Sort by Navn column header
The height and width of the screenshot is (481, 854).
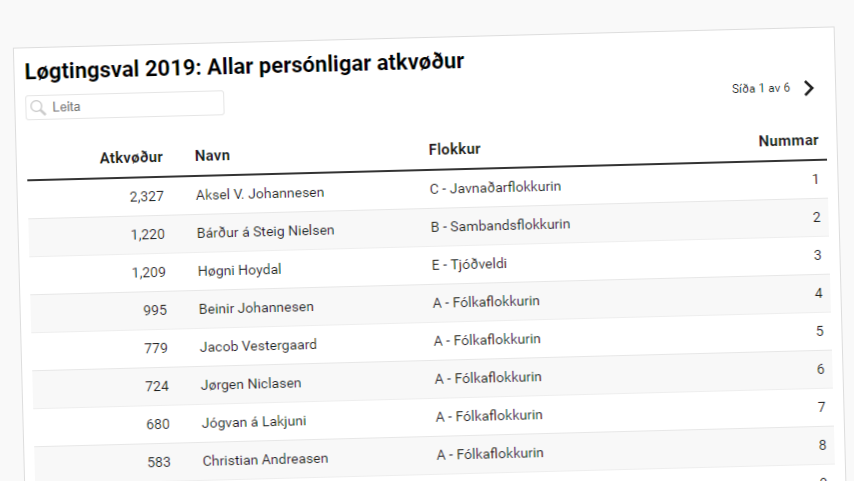click(212, 155)
